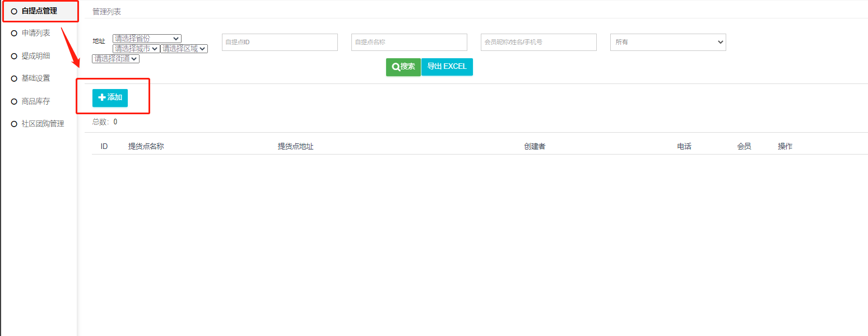Go to 社区团购管理 in the sidebar

pyautogui.click(x=43, y=124)
